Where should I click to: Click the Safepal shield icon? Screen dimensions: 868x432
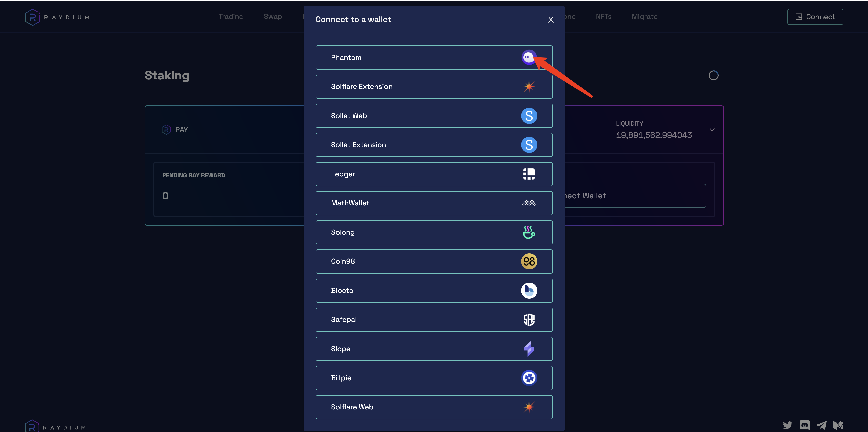pyautogui.click(x=529, y=319)
